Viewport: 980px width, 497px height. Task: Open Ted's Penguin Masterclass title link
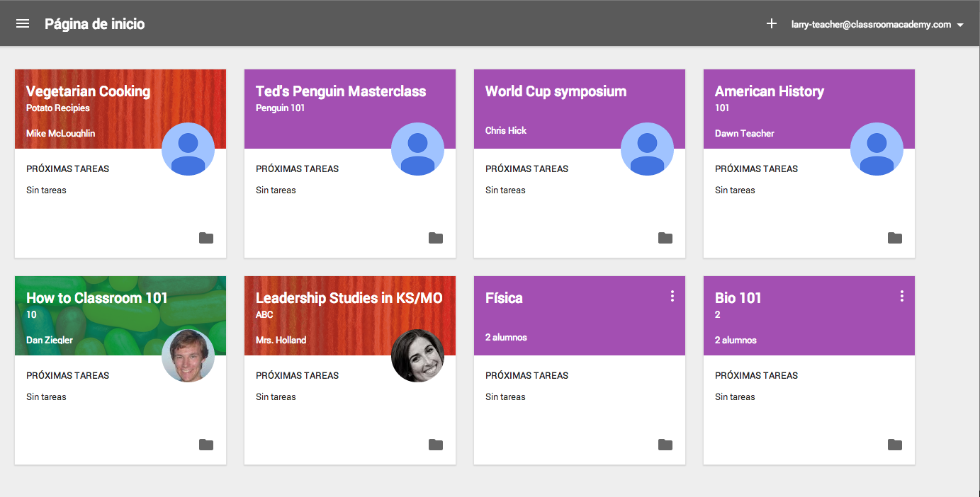[x=341, y=91]
